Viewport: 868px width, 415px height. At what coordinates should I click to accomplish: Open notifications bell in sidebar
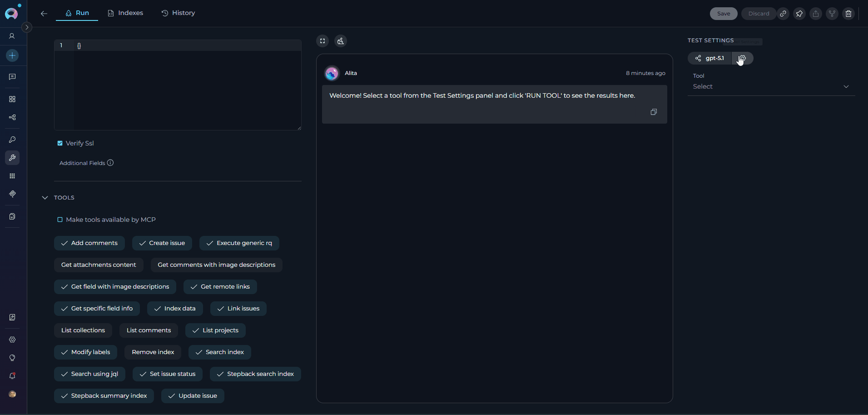(12, 376)
